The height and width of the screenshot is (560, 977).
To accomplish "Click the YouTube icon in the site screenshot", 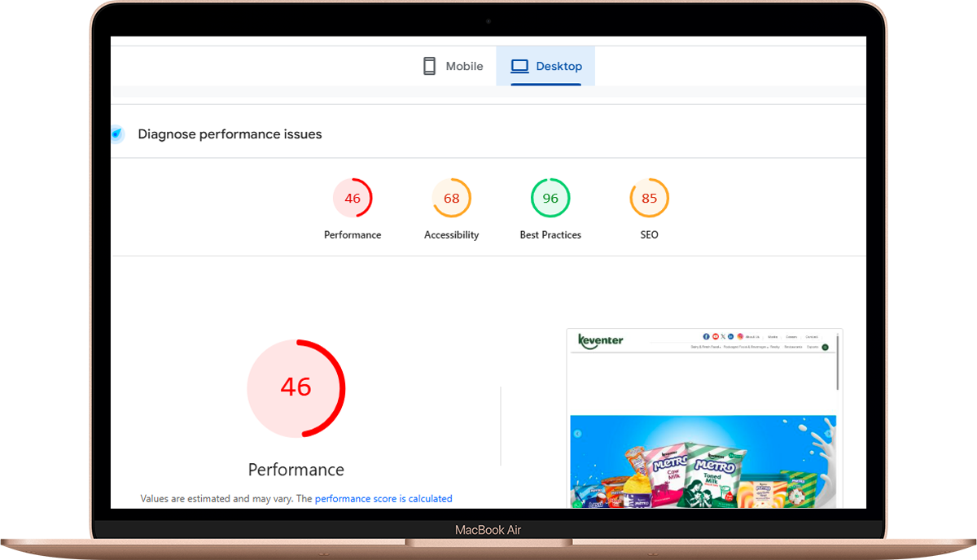I will [716, 336].
